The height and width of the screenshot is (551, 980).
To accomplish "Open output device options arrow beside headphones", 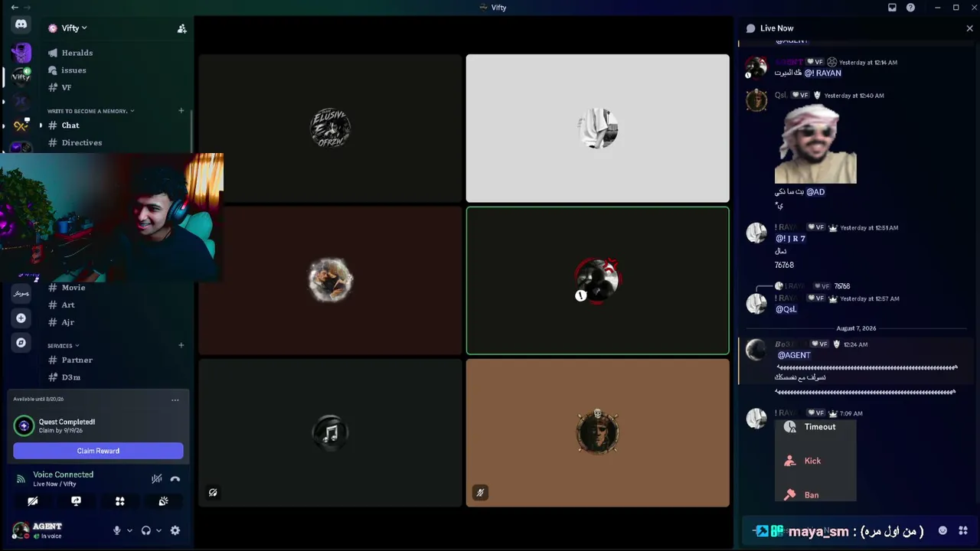I will pos(158,530).
